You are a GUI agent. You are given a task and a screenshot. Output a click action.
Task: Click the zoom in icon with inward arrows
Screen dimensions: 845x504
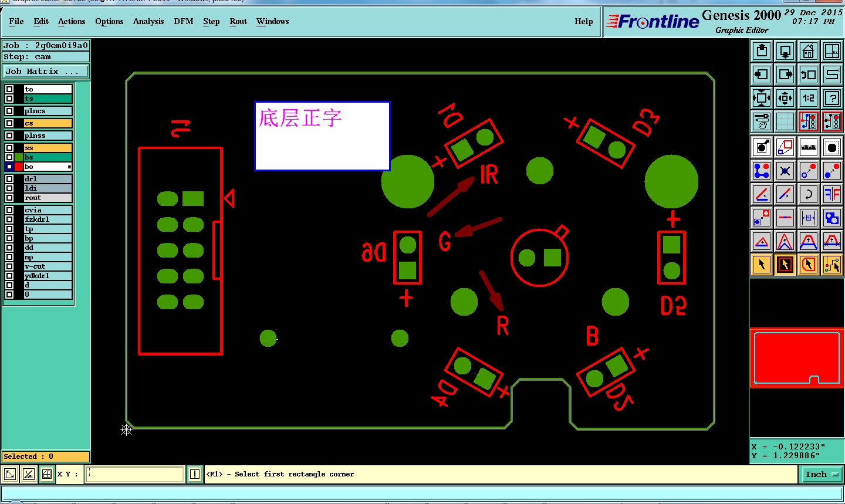tap(785, 98)
